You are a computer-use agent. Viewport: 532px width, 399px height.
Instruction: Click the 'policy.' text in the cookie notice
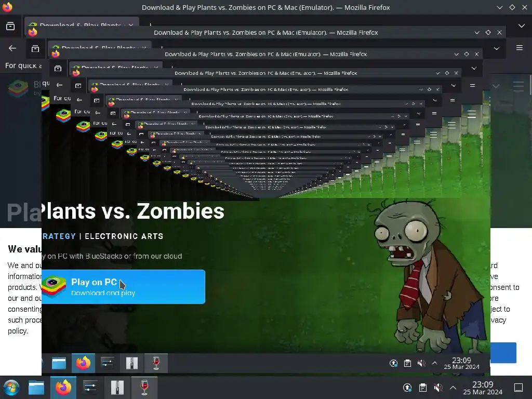(x=18, y=331)
